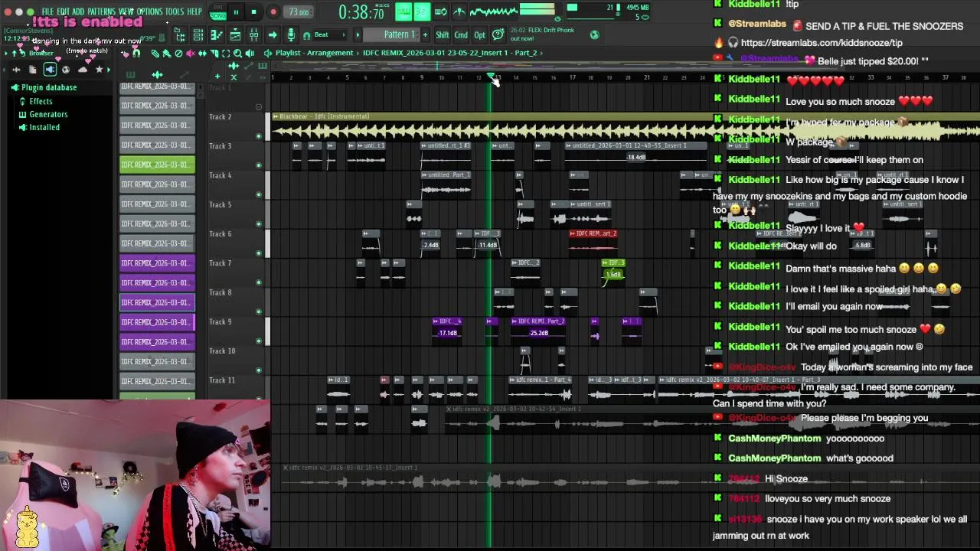Toggle the Browser panel from toolbar
Image resolution: width=980 pixels, height=551 pixels.
tap(178, 35)
